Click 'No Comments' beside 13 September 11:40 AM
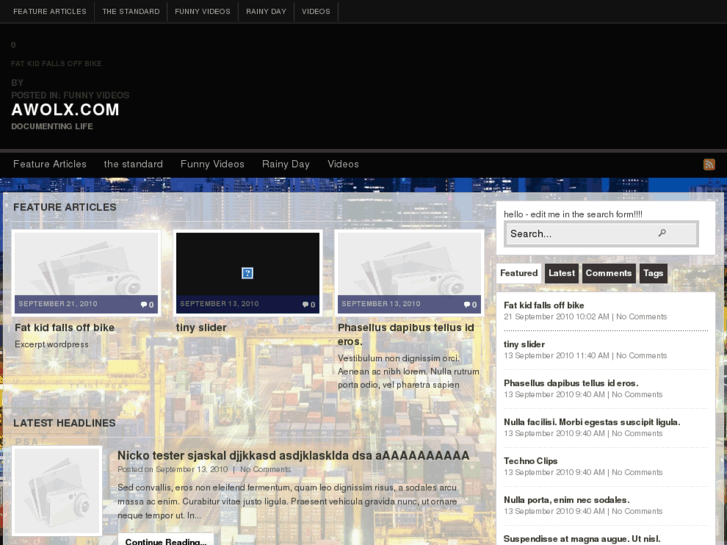 click(641, 356)
